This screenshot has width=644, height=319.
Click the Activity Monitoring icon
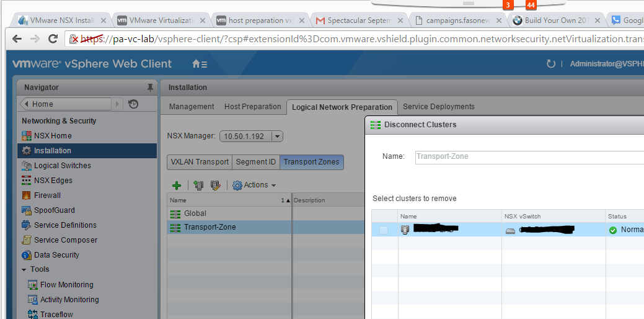click(x=33, y=299)
